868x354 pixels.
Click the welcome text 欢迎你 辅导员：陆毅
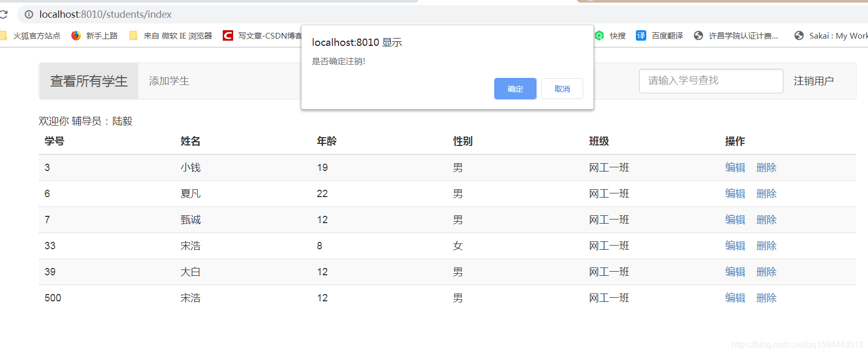point(86,121)
